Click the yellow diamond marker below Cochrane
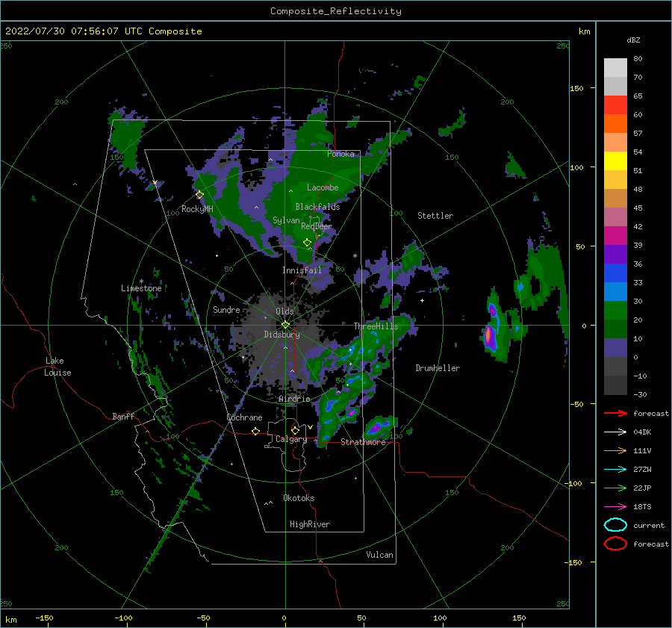This screenshot has width=672, height=628. [255, 431]
